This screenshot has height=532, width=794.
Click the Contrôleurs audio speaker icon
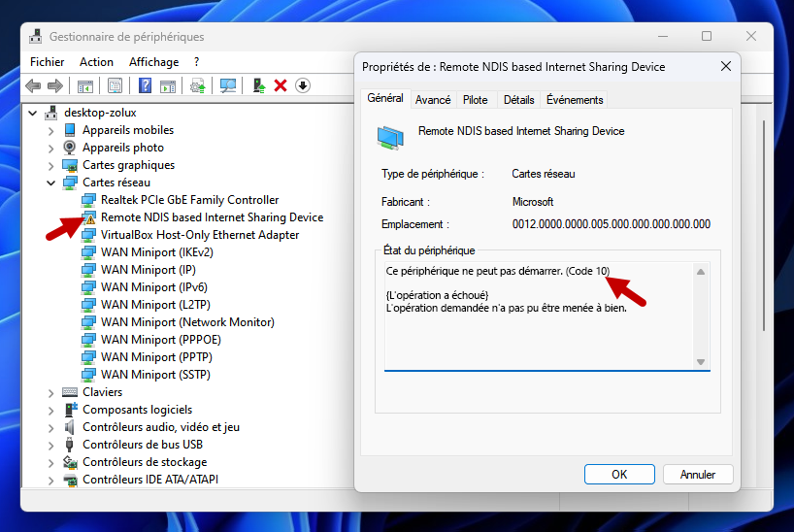click(x=70, y=427)
